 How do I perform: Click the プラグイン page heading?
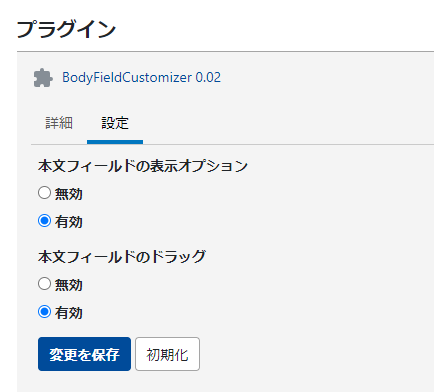click(66, 29)
